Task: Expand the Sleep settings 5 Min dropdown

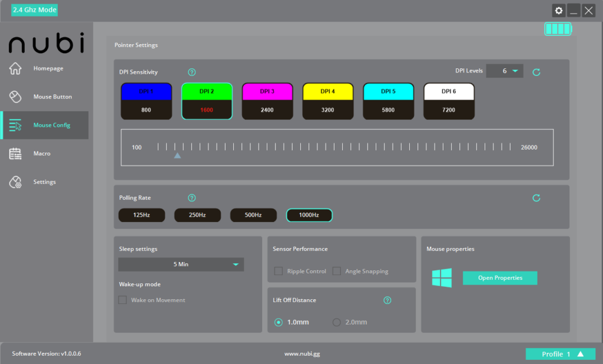Action: [181, 264]
